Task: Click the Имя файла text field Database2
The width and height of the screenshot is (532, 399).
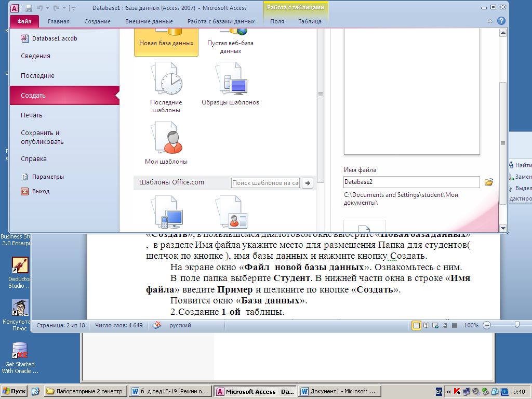Action: coord(411,182)
